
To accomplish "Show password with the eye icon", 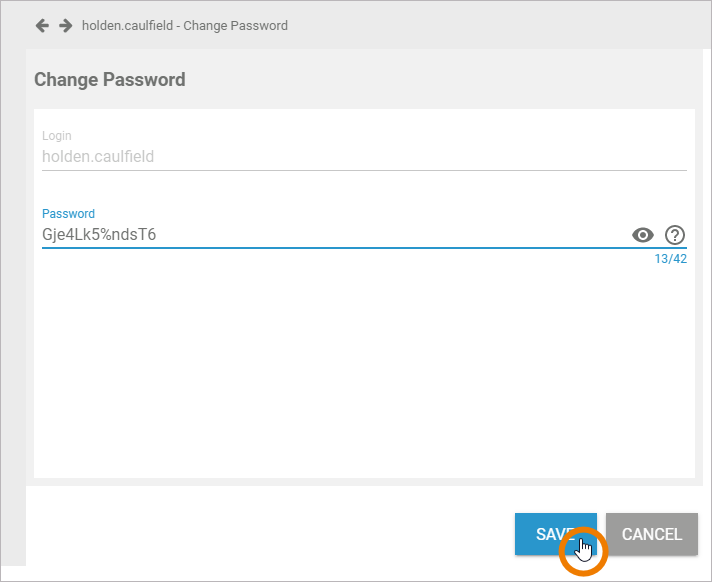I will pos(643,235).
